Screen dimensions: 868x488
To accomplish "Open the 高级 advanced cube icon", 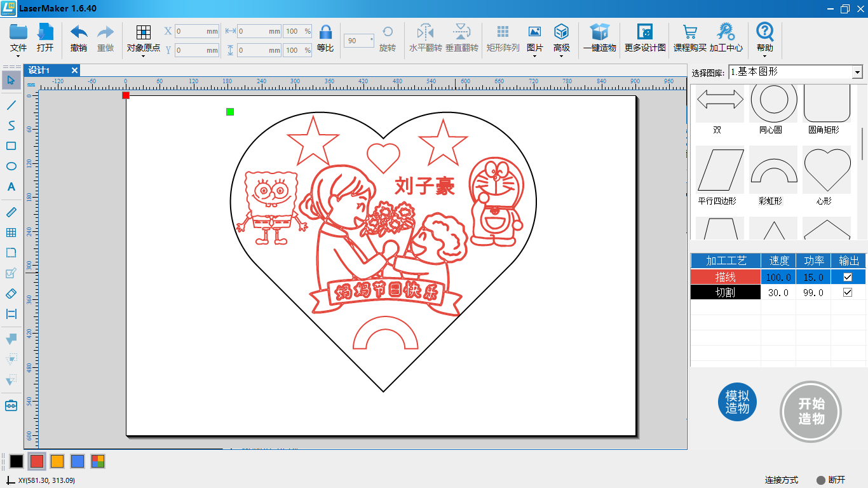I will click(561, 32).
